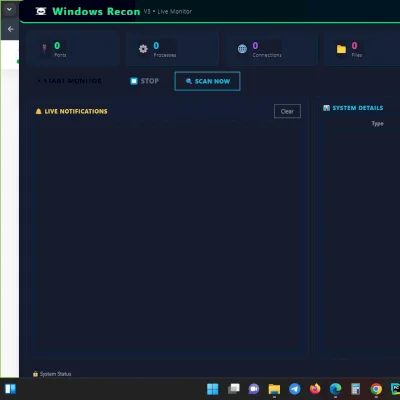Open Task View from the taskbar
This screenshot has width=400, height=400.
234,389
